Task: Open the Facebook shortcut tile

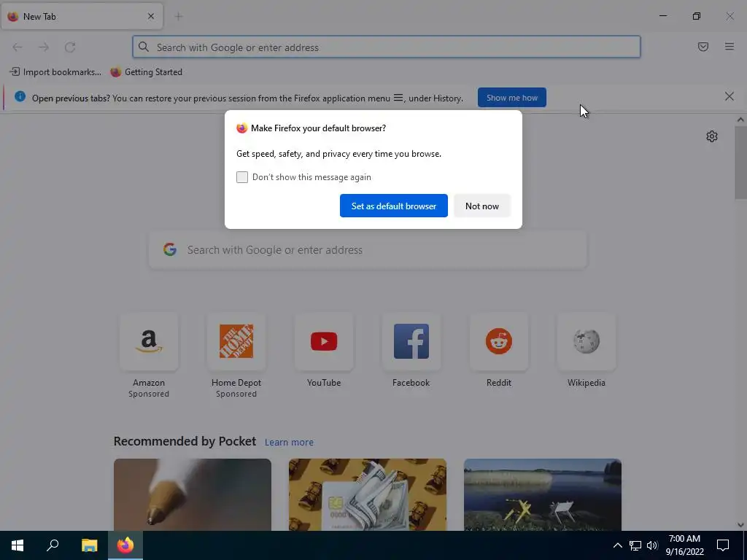Action: pyautogui.click(x=411, y=341)
